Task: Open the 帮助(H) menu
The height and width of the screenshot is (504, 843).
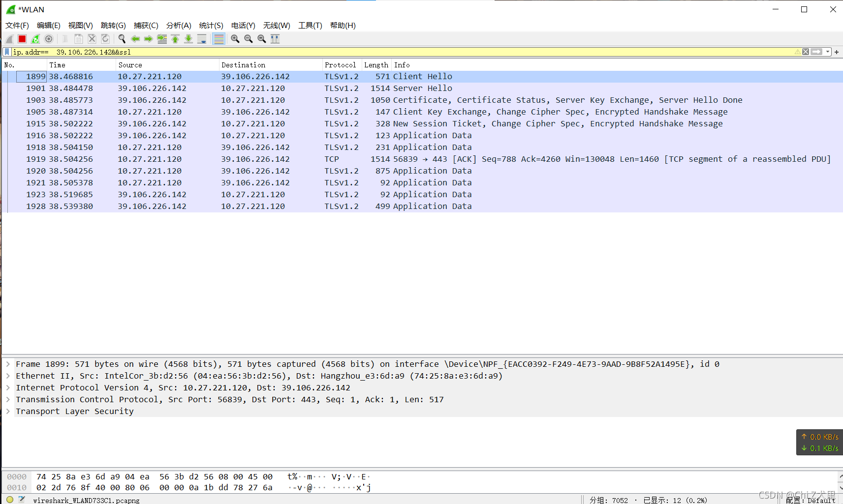Action: (x=343, y=25)
